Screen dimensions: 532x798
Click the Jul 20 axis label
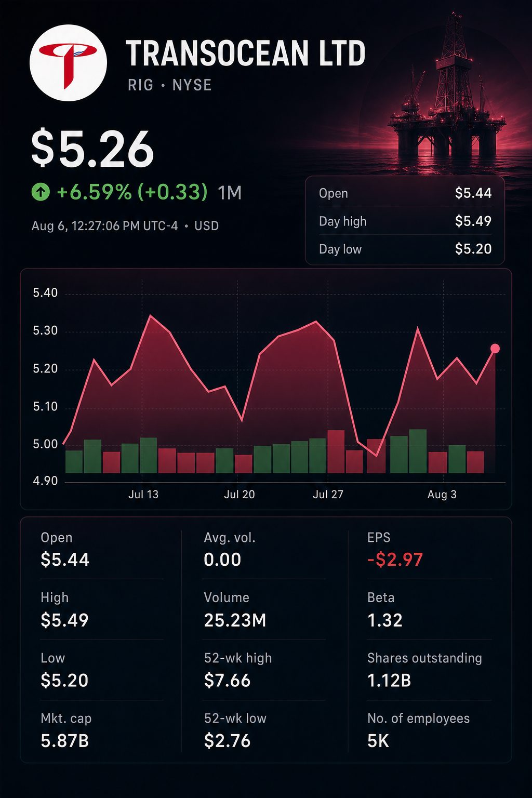point(240,495)
